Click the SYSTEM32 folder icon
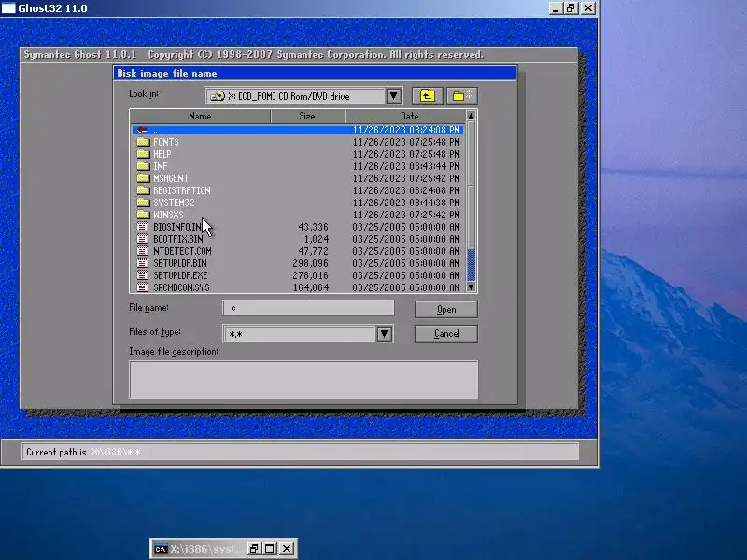 [143, 203]
